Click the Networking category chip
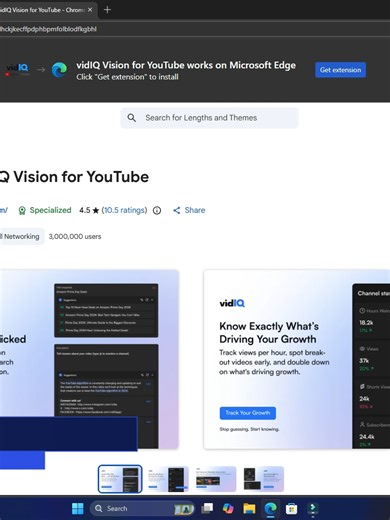Viewport: 390px width, 520px height. click(x=21, y=236)
